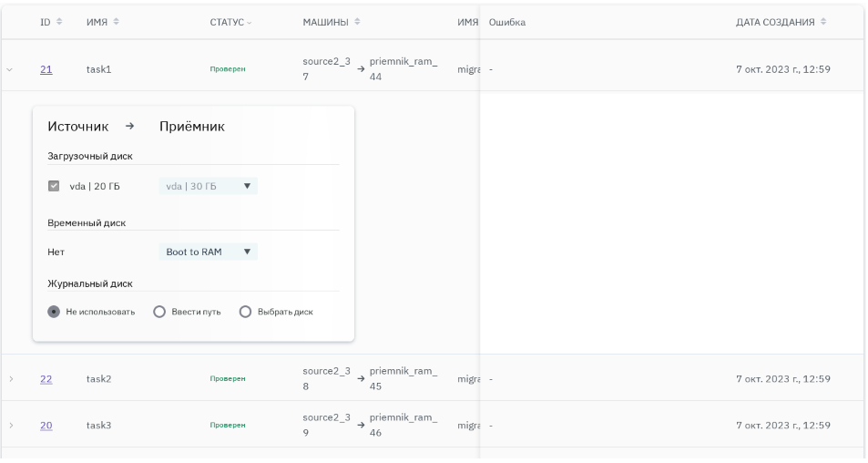Open the vda 30 ГБ destination disk dropdown
Viewport: 868px width, 463px height.
coord(208,186)
